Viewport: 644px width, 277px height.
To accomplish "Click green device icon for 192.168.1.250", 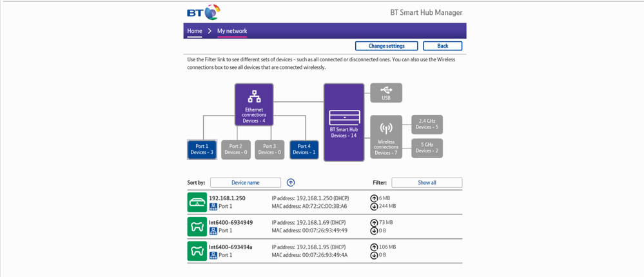I will (197, 202).
